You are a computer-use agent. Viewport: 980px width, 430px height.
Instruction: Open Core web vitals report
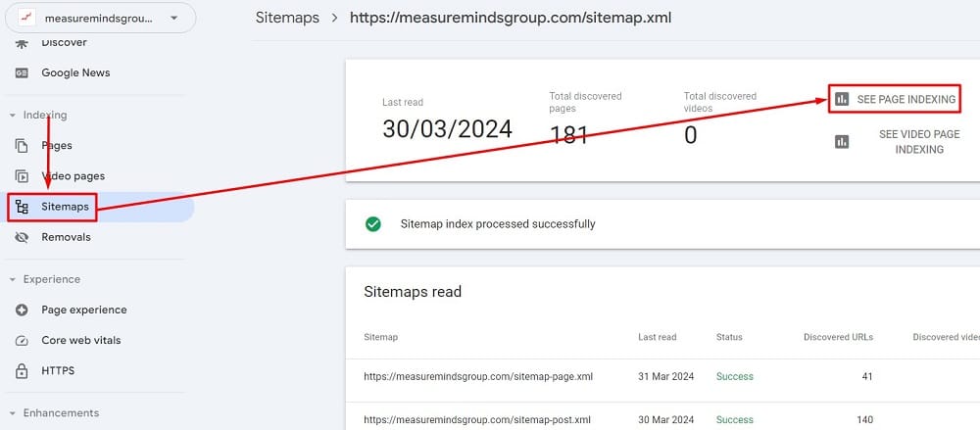[81, 341]
